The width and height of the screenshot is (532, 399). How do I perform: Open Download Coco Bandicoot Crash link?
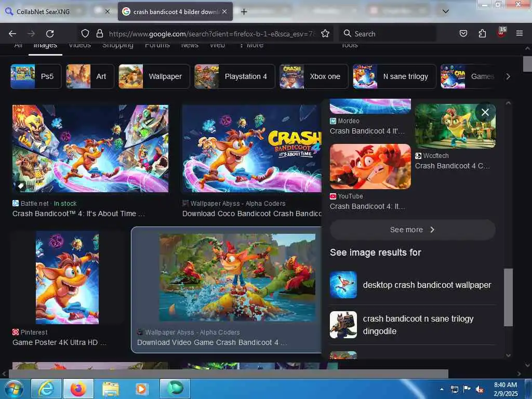pyautogui.click(x=252, y=214)
